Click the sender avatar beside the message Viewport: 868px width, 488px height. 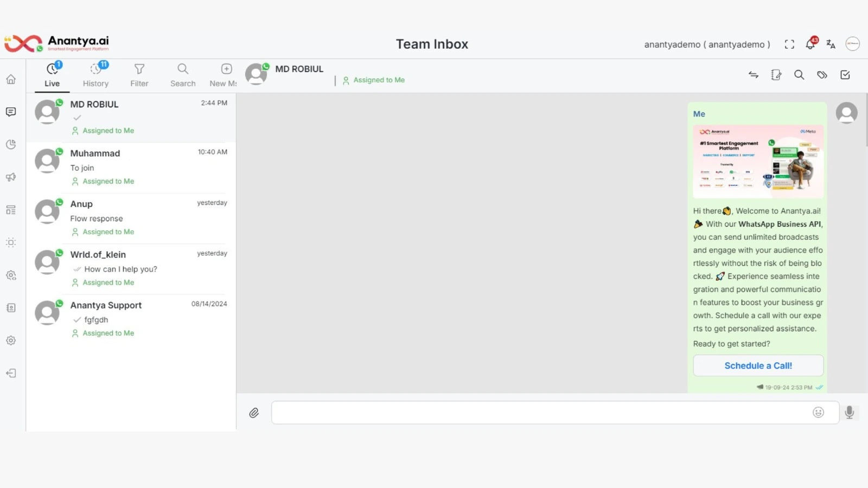(x=846, y=113)
